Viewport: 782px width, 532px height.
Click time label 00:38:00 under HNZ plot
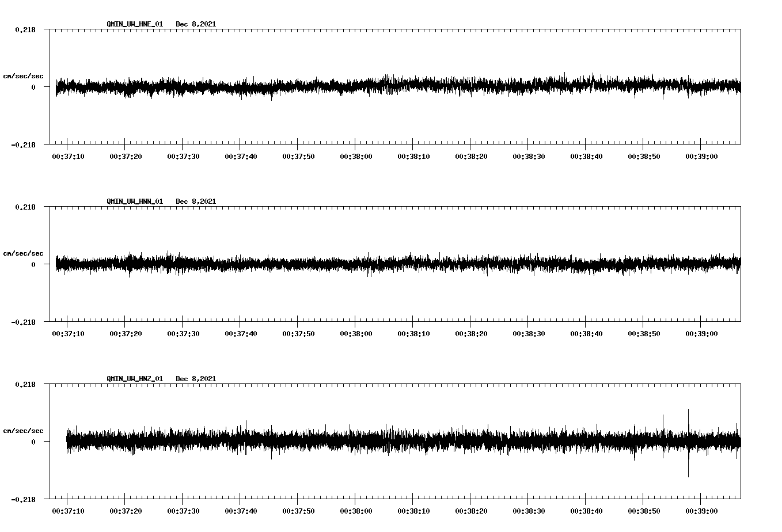[356, 511]
